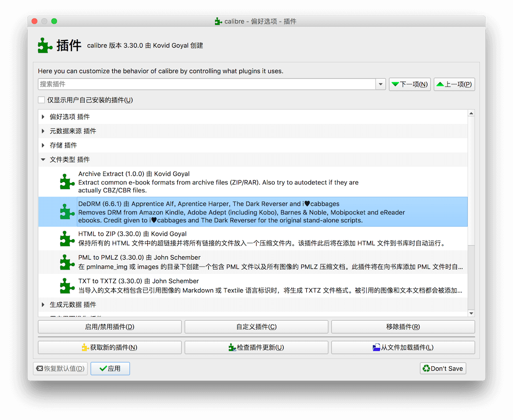The width and height of the screenshot is (513, 420).
Task: Click the large 插件 header puzzle icon
Action: point(45,45)
